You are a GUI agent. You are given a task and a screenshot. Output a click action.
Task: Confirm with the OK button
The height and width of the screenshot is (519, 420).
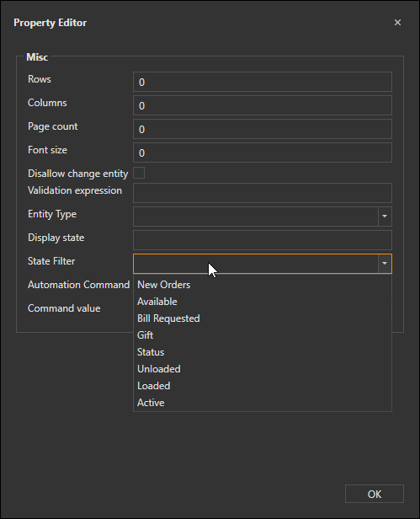click(x=375, y=494)
